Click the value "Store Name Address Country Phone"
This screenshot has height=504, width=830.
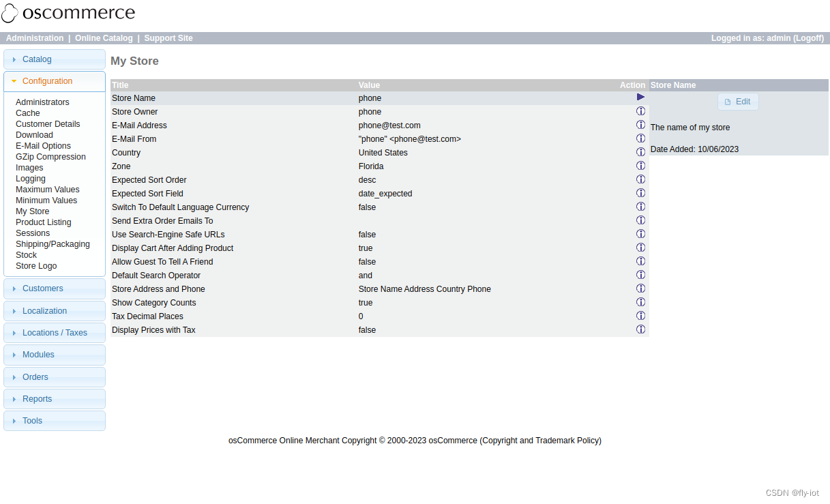point(425,289)
